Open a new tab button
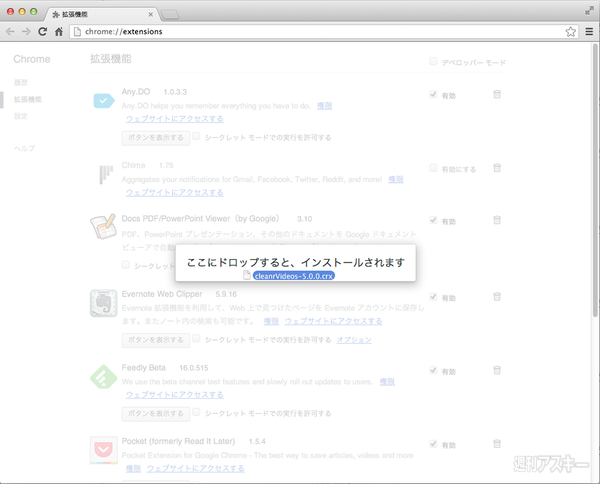 (170, 15)
